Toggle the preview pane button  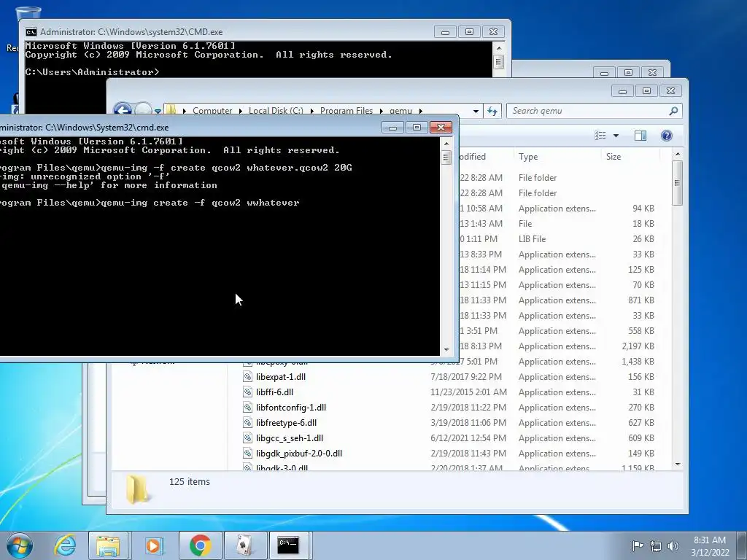[640, 136]
